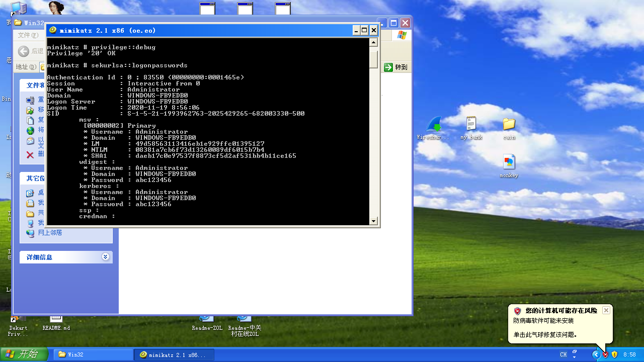This screenshot has height=362, width=644.
Task: Click the publish to web task icon (将)
Action: 30,130
